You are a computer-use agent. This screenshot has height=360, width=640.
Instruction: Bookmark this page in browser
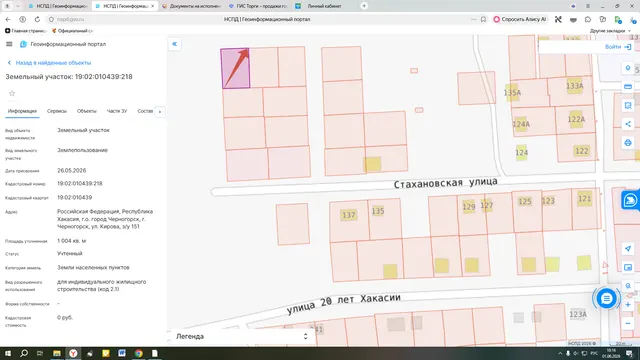tap(483, 19)
